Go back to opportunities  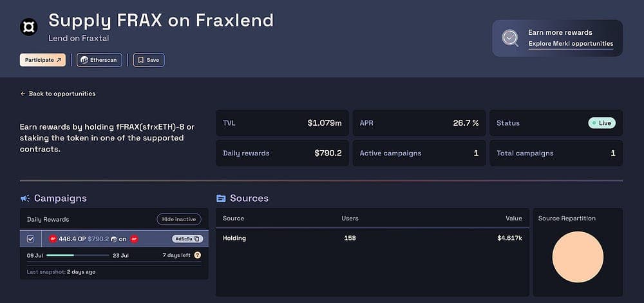tap(58, 93)
